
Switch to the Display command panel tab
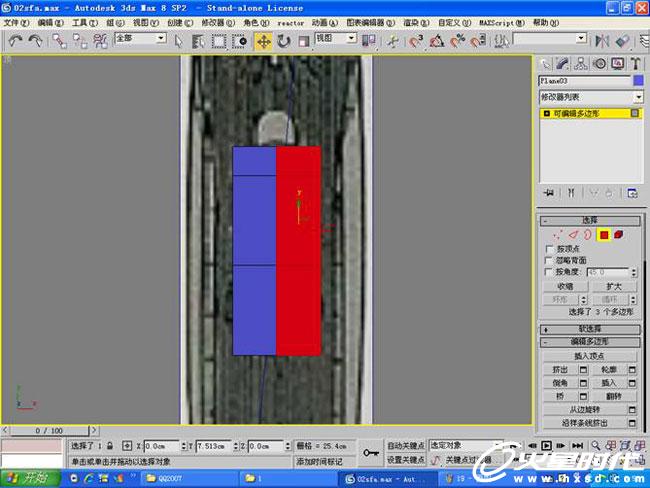coord(618,63)
